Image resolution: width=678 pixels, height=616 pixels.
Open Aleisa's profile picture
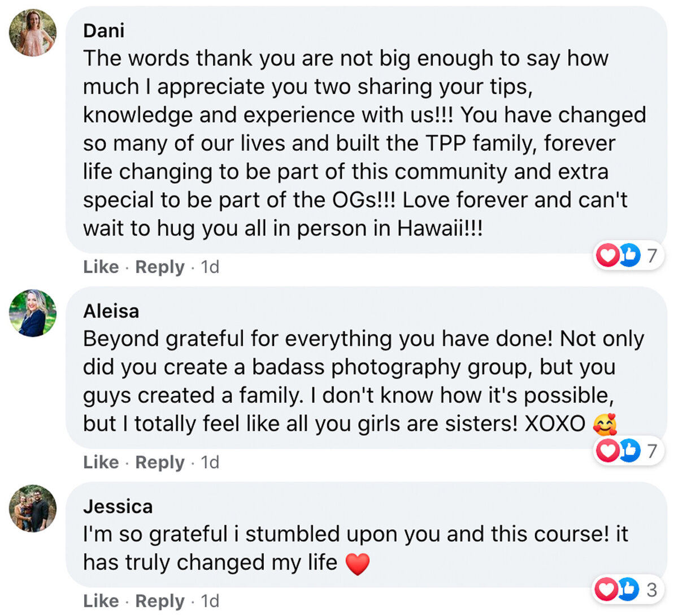pos(33,313)
